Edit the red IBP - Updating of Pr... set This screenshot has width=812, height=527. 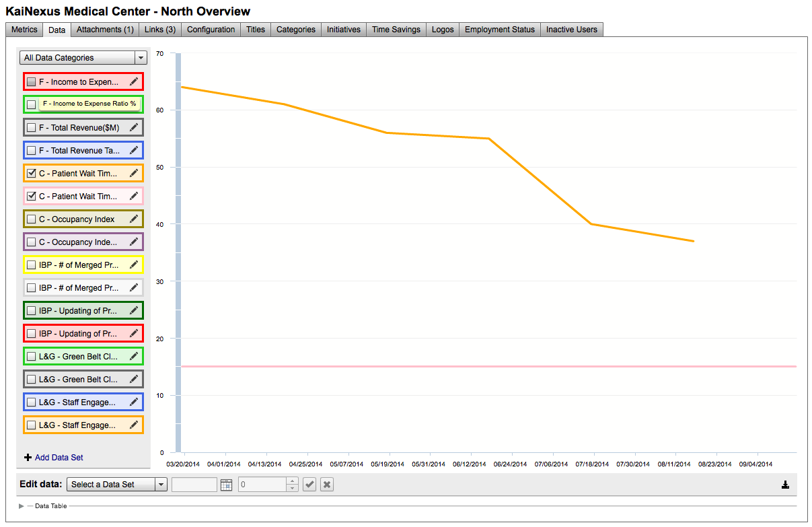point(134,334)
